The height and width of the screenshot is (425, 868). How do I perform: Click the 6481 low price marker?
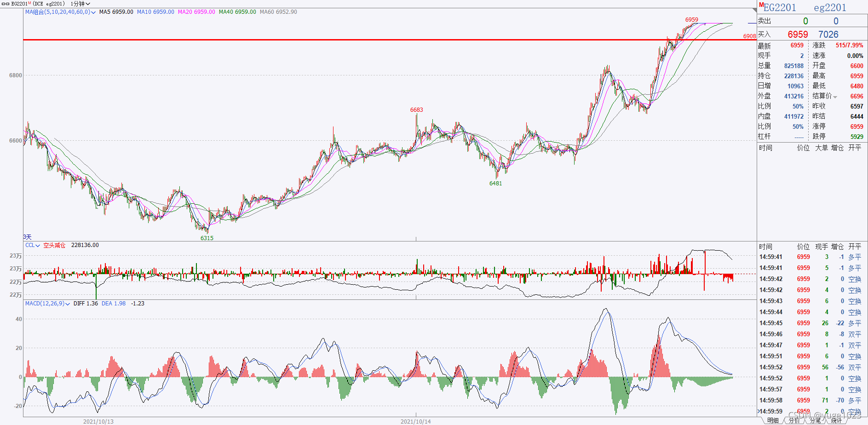[495, 184]
